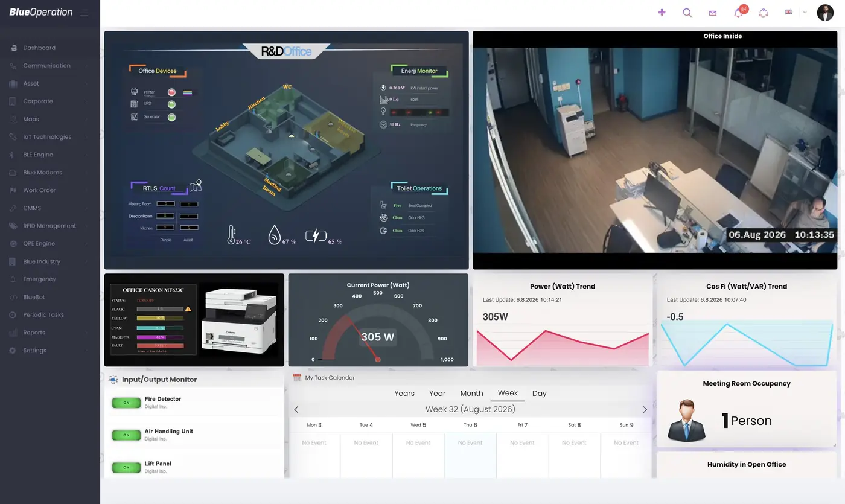Image resolution: width=845 pixels, height=504 pixels.
Task: Click the BlueBot code brackets icon
Action: 12,297
